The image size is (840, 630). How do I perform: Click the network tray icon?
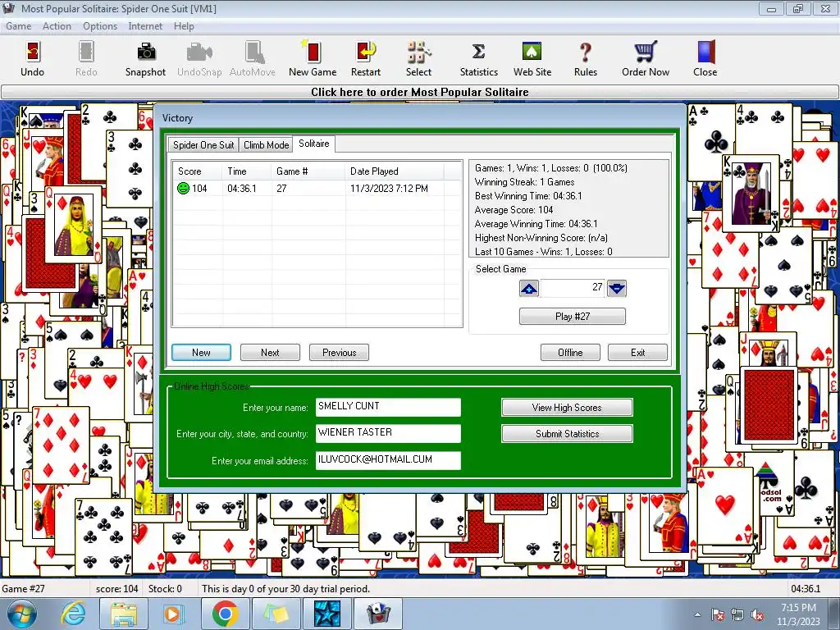737,614
